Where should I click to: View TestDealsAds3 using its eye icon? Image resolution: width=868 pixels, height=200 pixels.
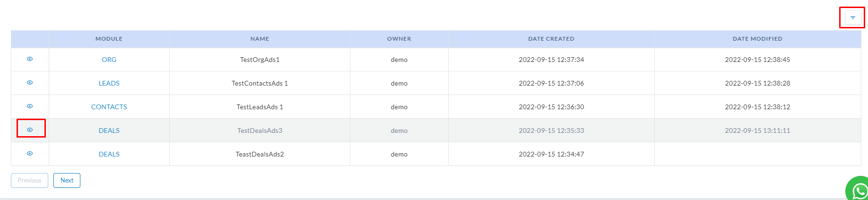[30, 130]
